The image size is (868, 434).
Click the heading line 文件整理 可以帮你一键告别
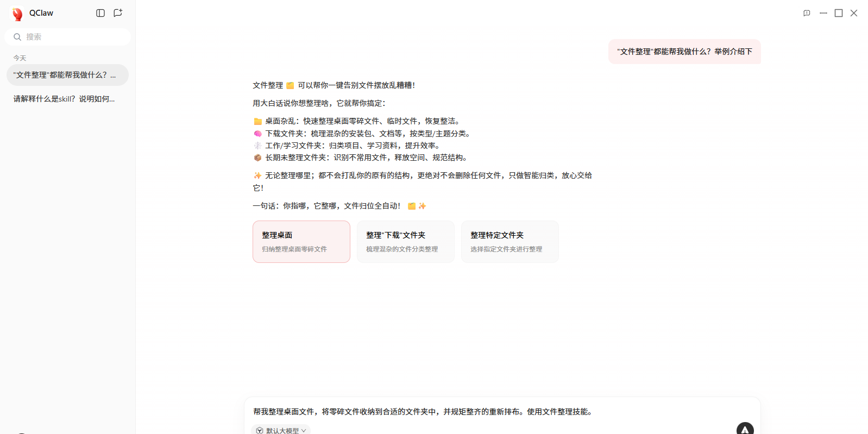click(x=334, y=85)
